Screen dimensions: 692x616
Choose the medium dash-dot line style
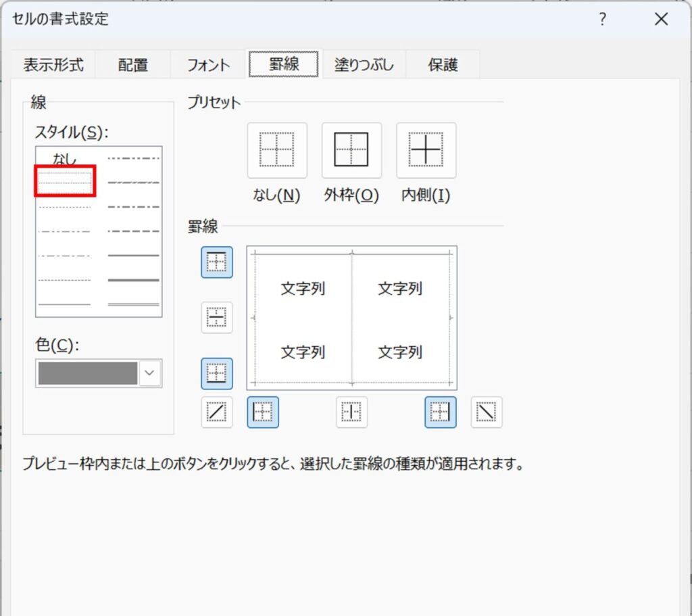pos(133,207)
